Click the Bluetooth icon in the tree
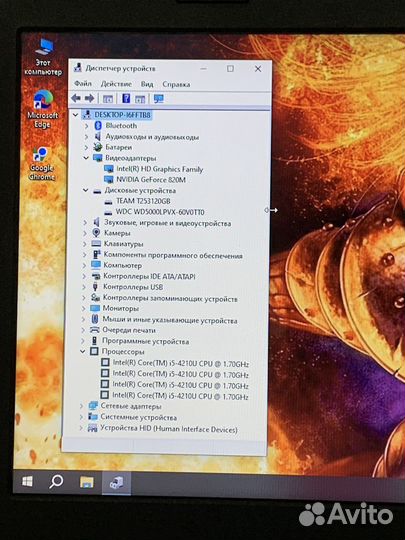The image size is (405, 540). click(x=98, y=126)
